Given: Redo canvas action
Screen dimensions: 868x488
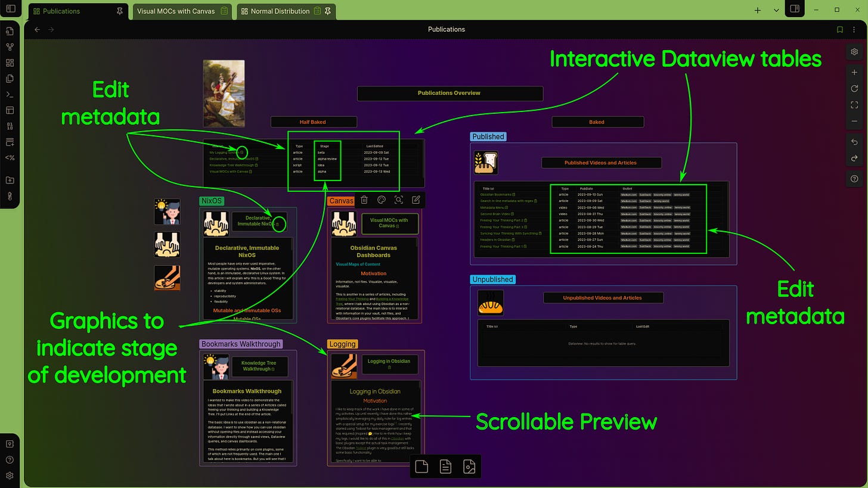Looking at the screenshot, I should [x=854, y=158].
